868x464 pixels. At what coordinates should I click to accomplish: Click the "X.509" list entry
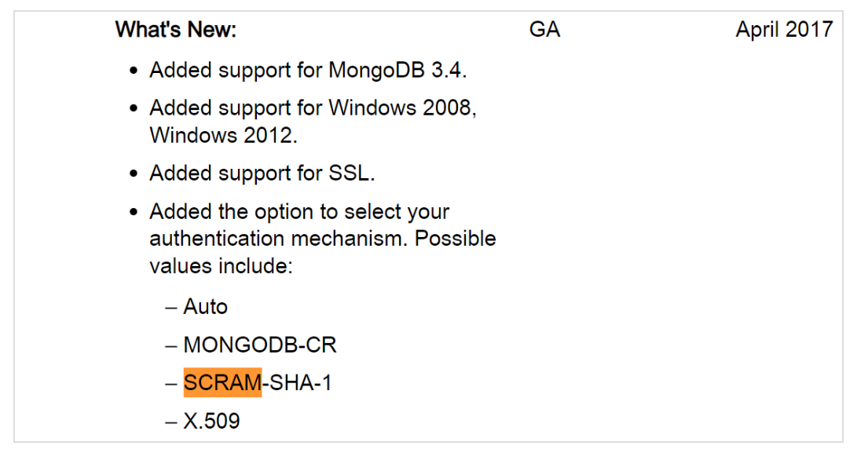coord(211,422)
